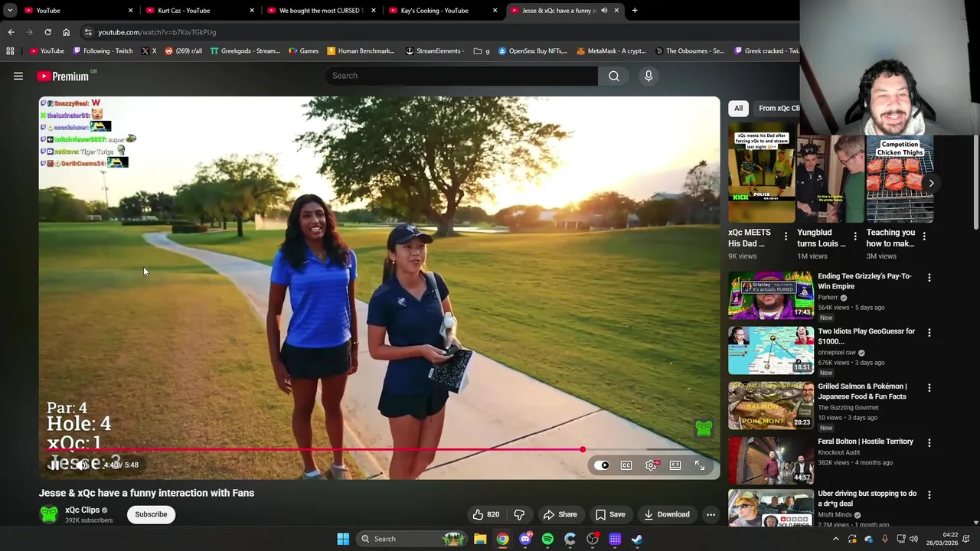Open options for Feral Bolton video
Image resolution: width=980 pixels, height=551 pixels.
pos(929,443)
